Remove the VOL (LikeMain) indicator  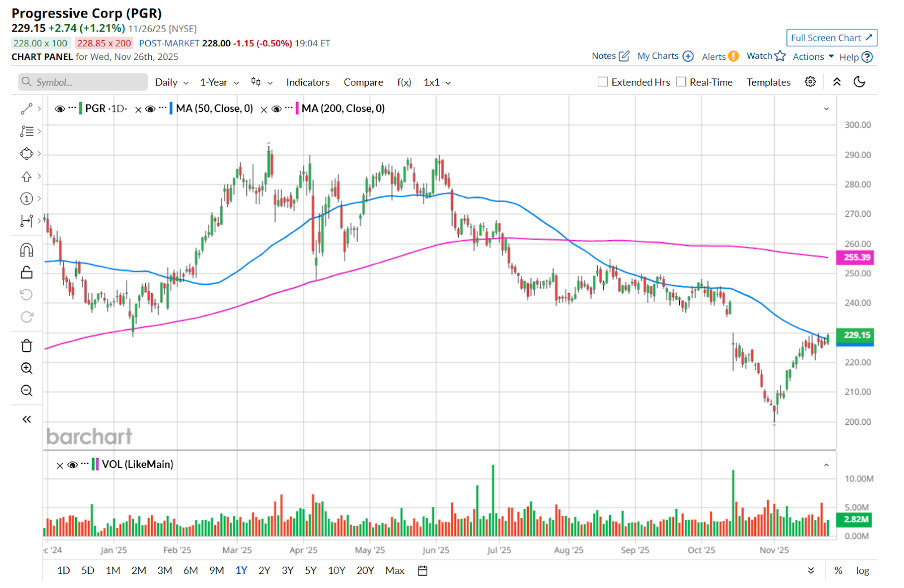pyautogui.click(x=60, y=465)
